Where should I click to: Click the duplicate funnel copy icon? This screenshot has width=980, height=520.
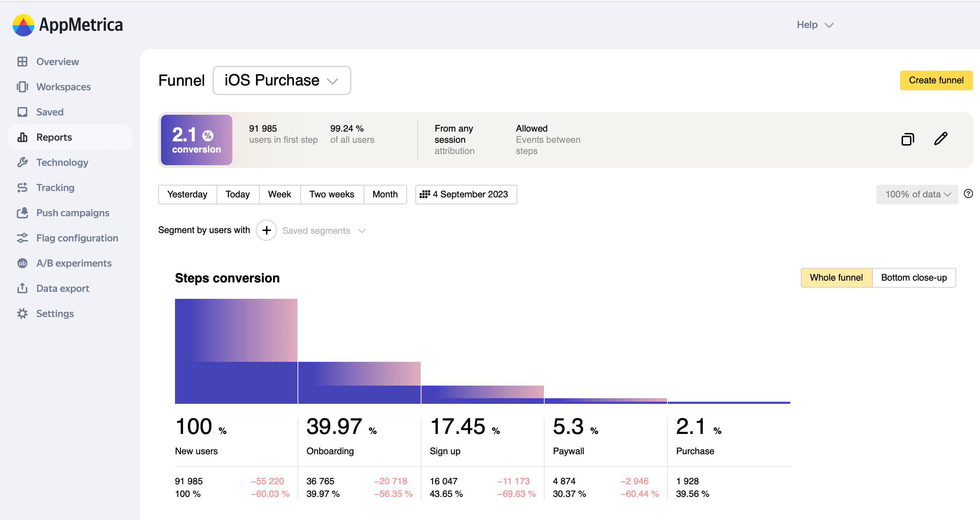[908, 139]
